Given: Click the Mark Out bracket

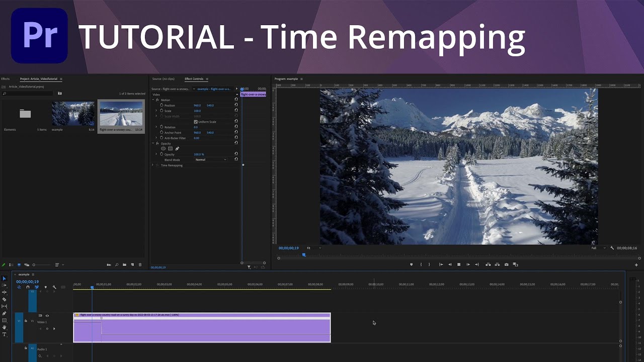Looking at the screenshot, I should click(x=429, y=264).
